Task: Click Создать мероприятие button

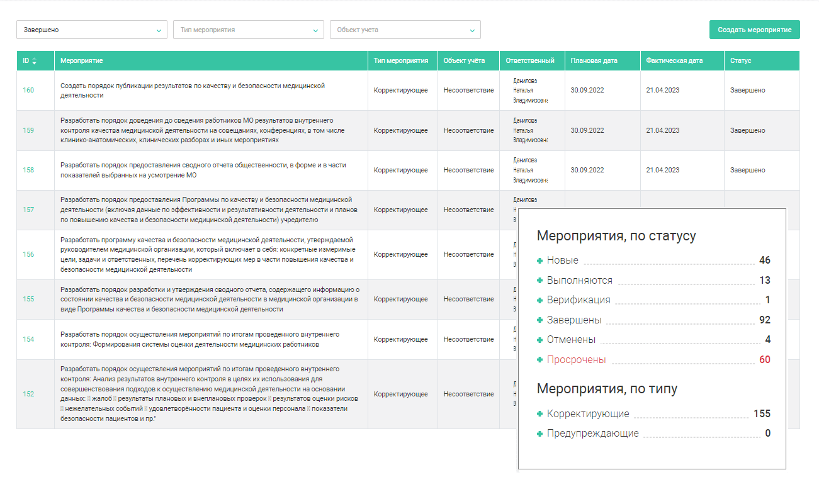Action: pyautogui.click(x=755, y=30)
